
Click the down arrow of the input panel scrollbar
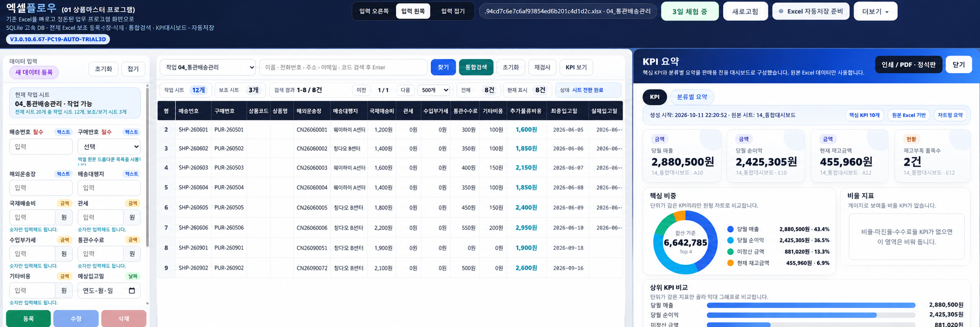click(147, 304)
